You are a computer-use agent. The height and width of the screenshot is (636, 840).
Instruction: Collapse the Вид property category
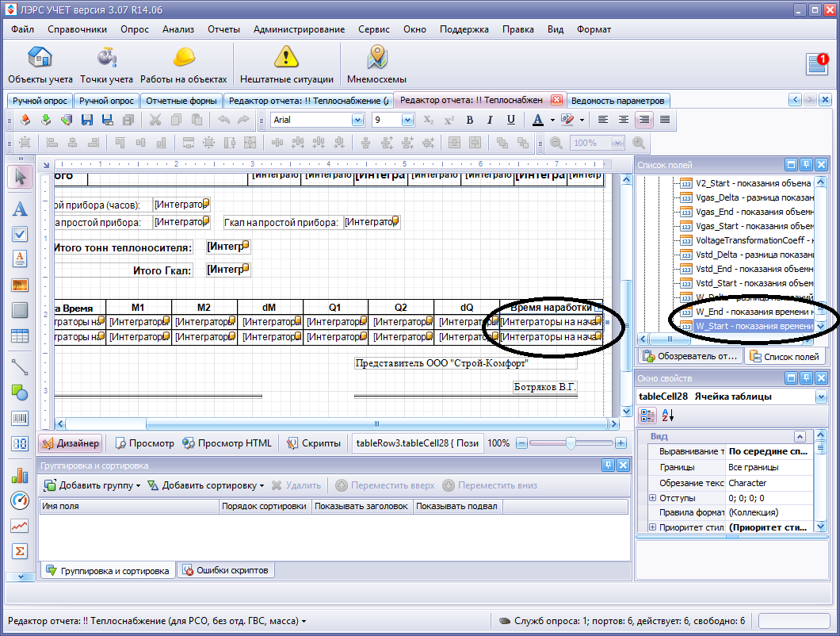(800, 436)
